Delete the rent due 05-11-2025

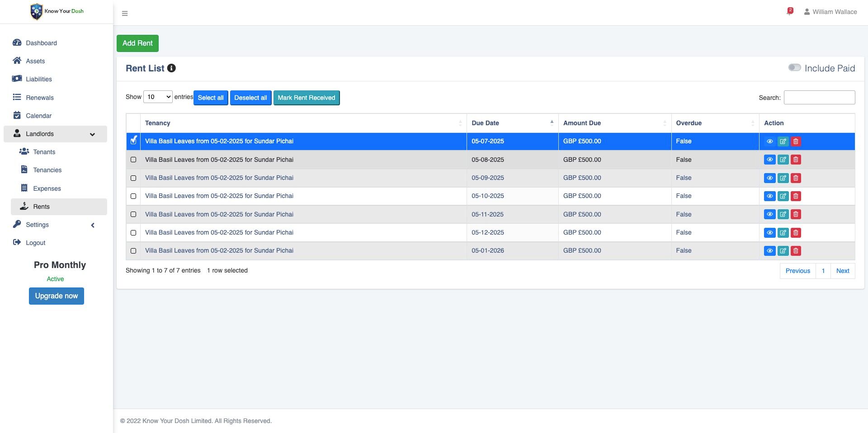click(x=796, y=214)
